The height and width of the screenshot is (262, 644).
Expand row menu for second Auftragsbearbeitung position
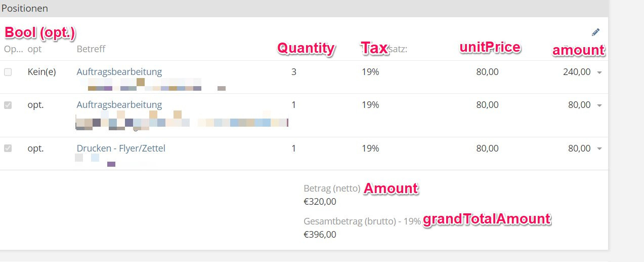pyautogui.click(x=599, y=105)
